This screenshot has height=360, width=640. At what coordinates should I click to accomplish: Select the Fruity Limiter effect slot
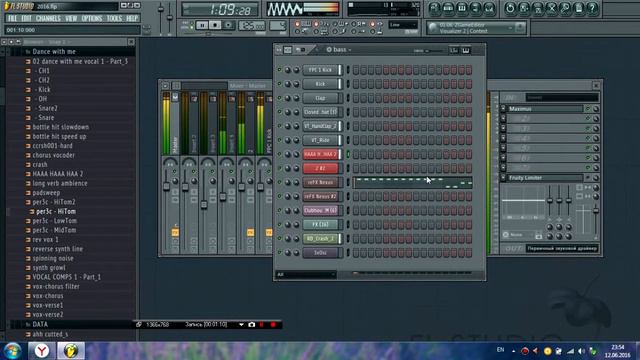[x=545, y=178]
